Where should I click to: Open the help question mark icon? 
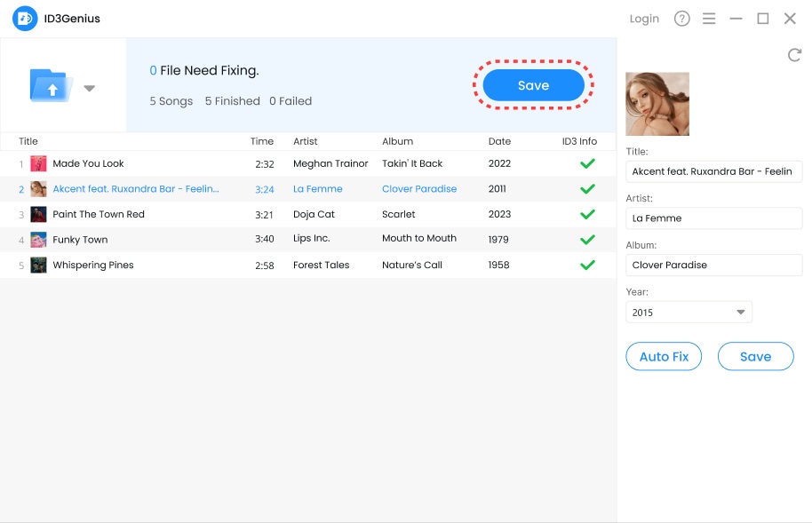click(681, 19)
